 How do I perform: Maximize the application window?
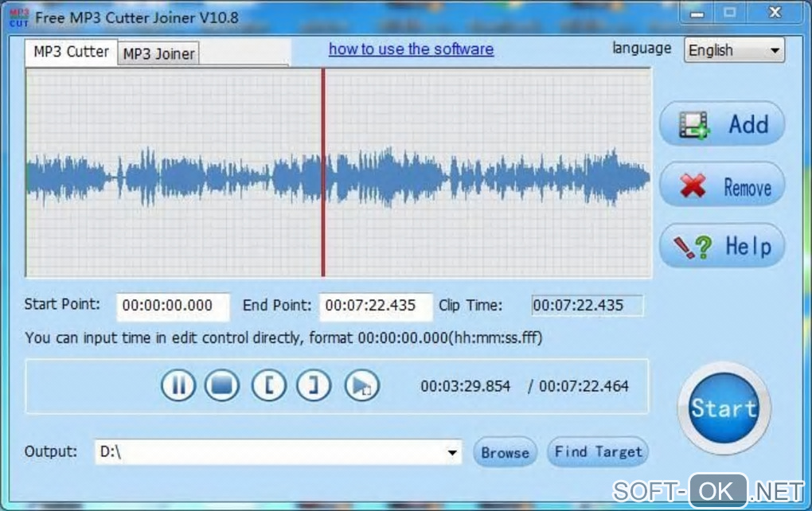pos(730,14)
